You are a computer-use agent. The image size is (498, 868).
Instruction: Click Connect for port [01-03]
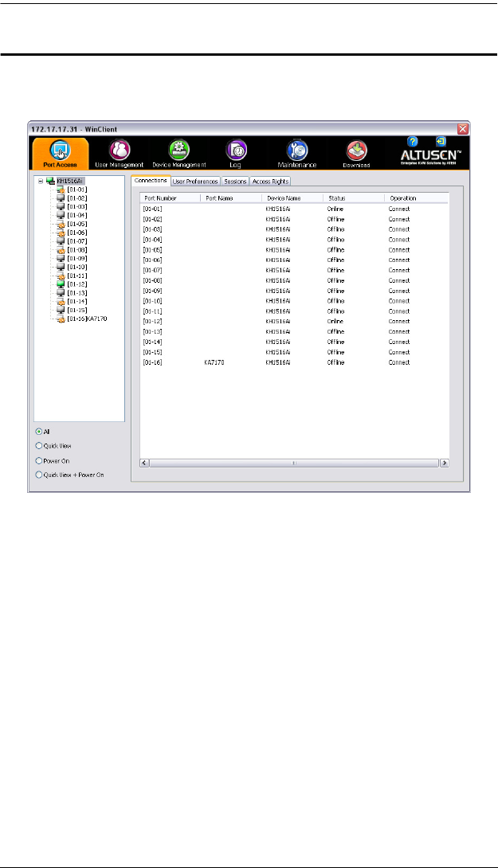click(399, 229)
